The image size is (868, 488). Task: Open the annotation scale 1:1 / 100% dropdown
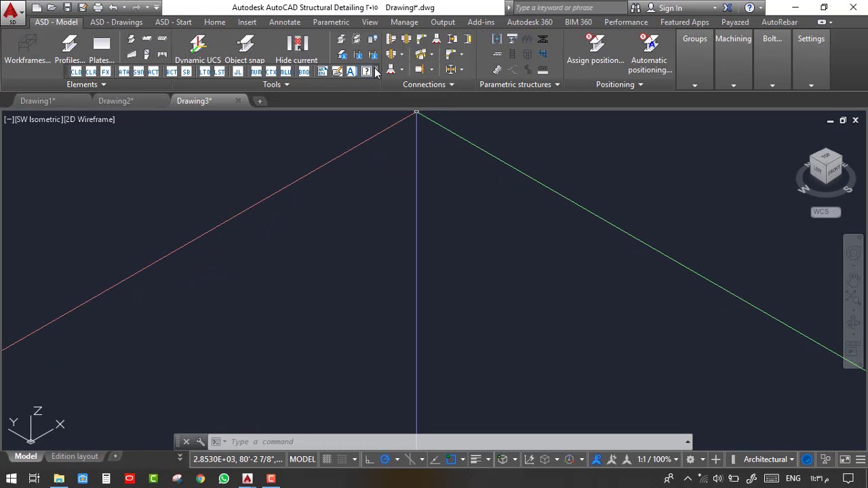click(x=658, y=460)
